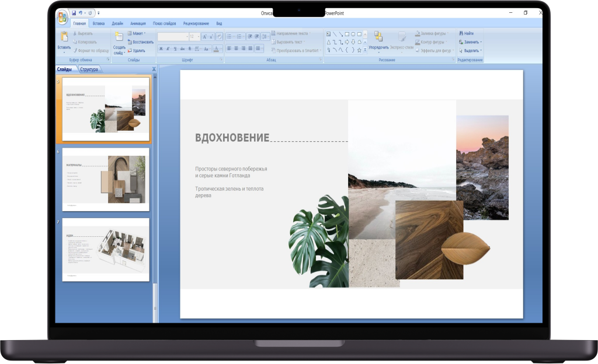Click the font color A swatch
The image size is (598, 364).
pyautogui.click(x=216, y=48)
